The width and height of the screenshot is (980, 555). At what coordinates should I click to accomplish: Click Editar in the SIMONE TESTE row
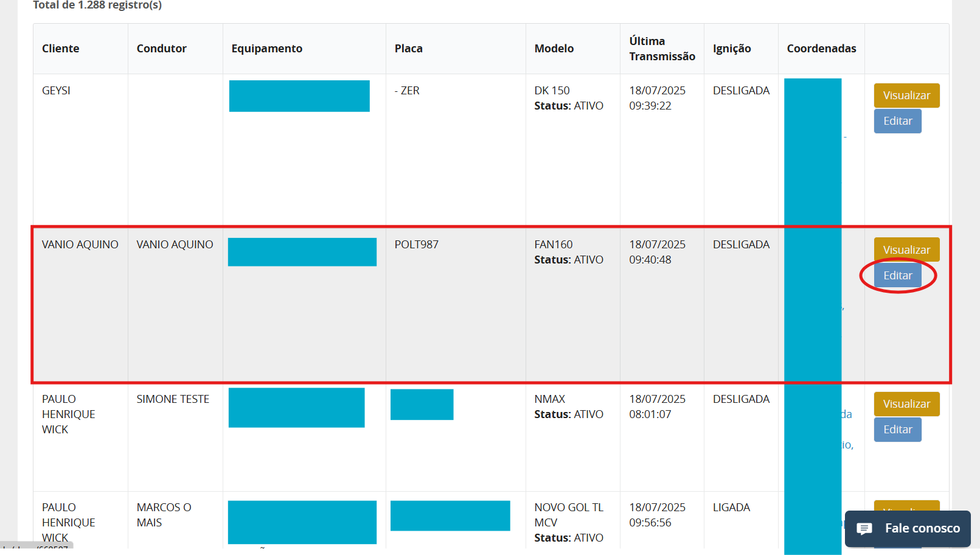(x=897, y=430)
